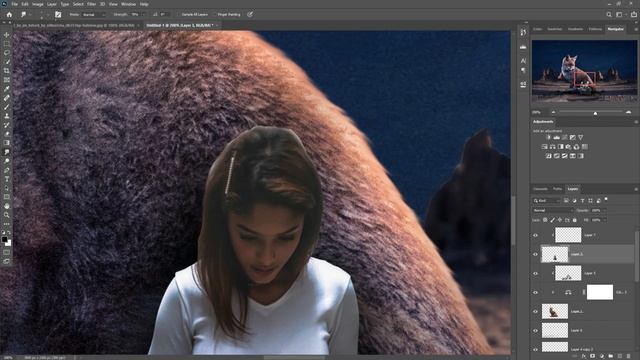Select the Move tool
This screenshot has width=640, height=360.
pyautogui.click(x=7, y=35)
